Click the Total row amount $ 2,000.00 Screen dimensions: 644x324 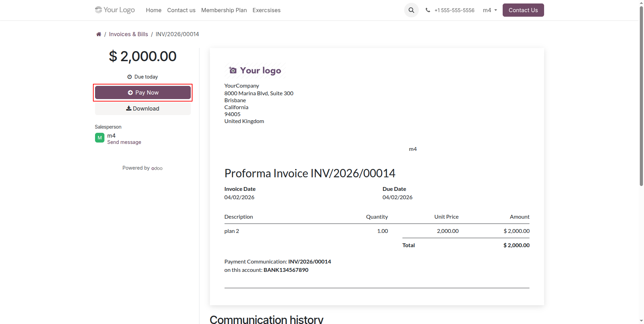coord(516,245)
